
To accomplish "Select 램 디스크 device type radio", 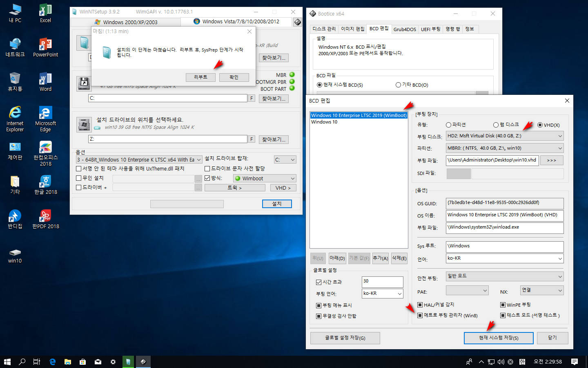I will [x=506, y=125].
